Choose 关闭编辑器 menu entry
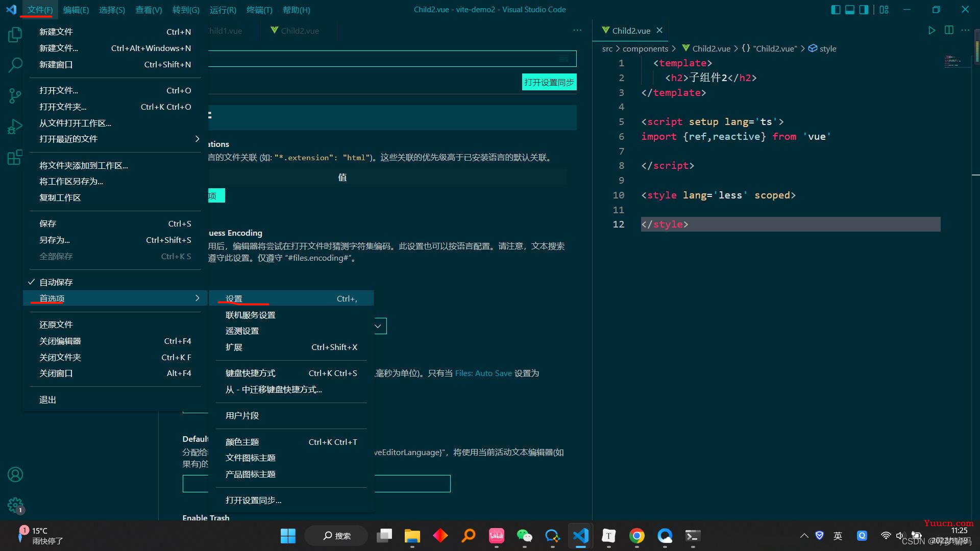This screenshot has height=551, width=980. pos(115,341)
